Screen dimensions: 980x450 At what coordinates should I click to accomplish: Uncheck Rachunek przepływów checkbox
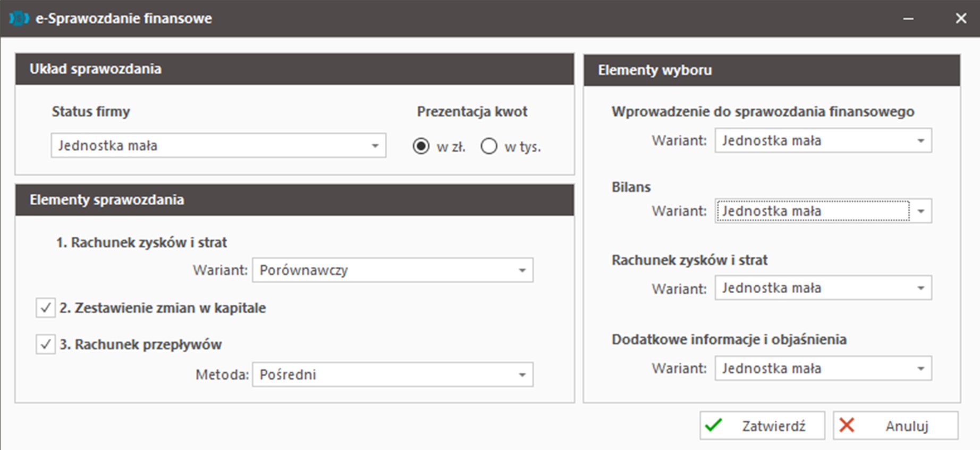click(46, 345)
